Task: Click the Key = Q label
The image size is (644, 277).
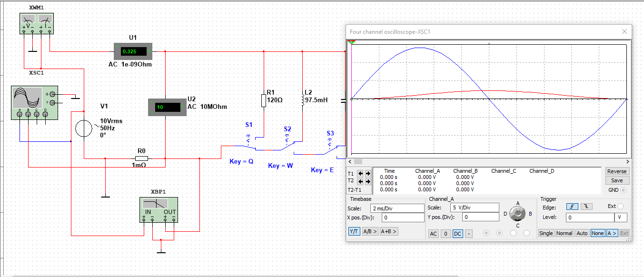Action: pos(241,161)
